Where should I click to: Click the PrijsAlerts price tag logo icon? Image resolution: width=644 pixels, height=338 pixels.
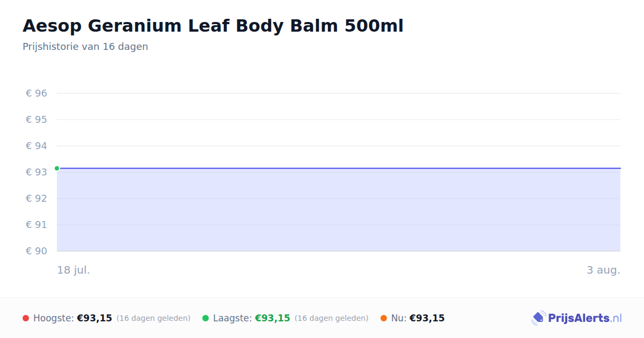[x=538, y=318]
